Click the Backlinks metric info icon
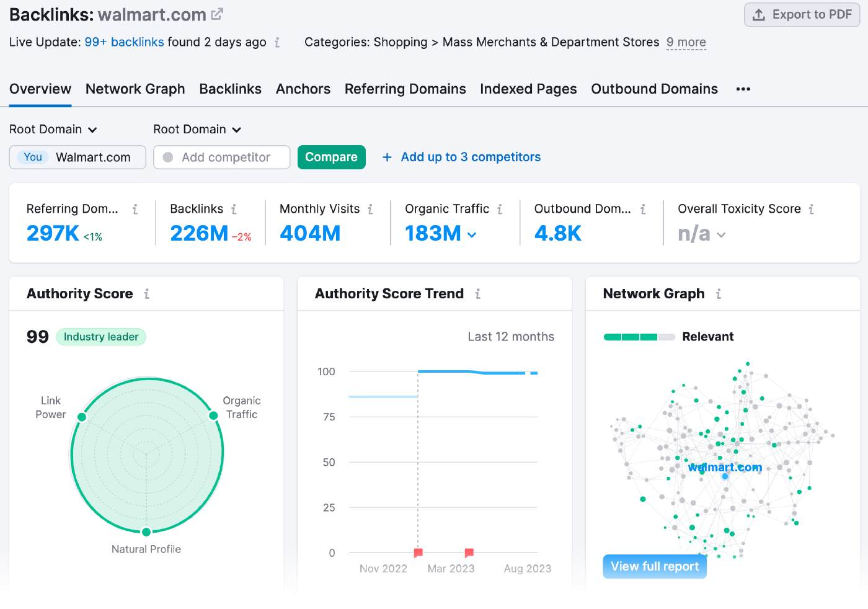This screenshot has width=868, height=609. coord(235,209)
